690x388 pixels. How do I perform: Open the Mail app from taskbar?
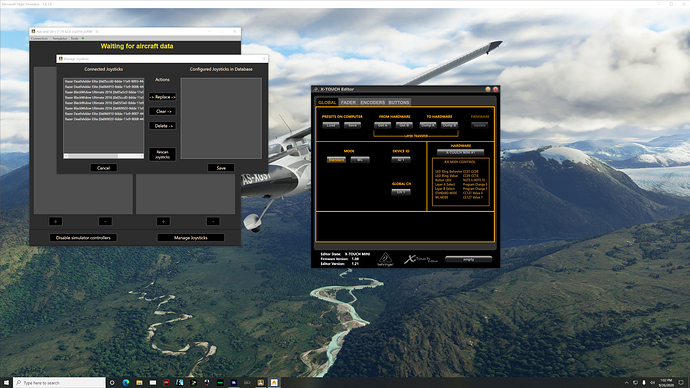[153, 383]
